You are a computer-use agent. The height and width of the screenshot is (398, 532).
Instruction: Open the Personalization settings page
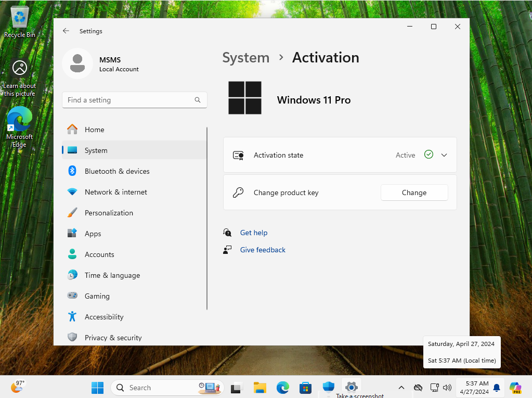[x=109, y=213]
